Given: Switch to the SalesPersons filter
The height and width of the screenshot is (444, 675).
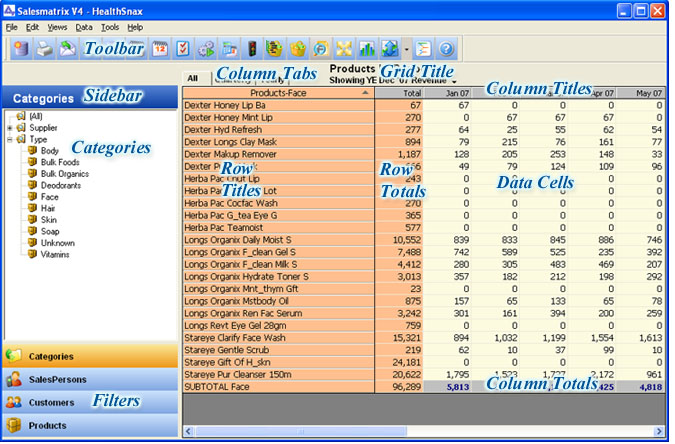Looking at the screenshot, I should pos(90,380).
